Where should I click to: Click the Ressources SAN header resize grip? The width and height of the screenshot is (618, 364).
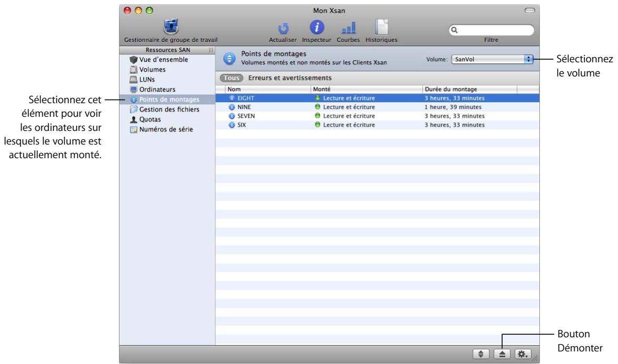211,50
